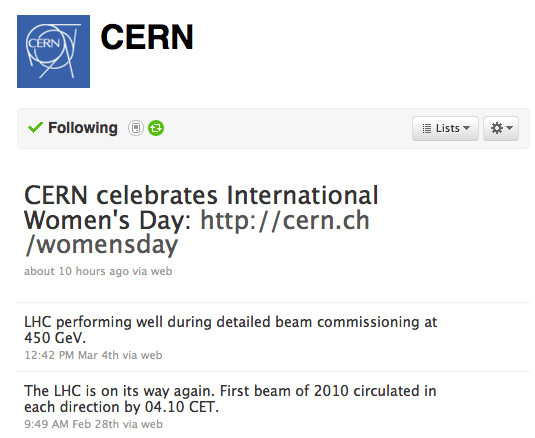Click the 'web' source on Mar 4th tweet
This screenshot has width=535, height=438.
point(151,355)
